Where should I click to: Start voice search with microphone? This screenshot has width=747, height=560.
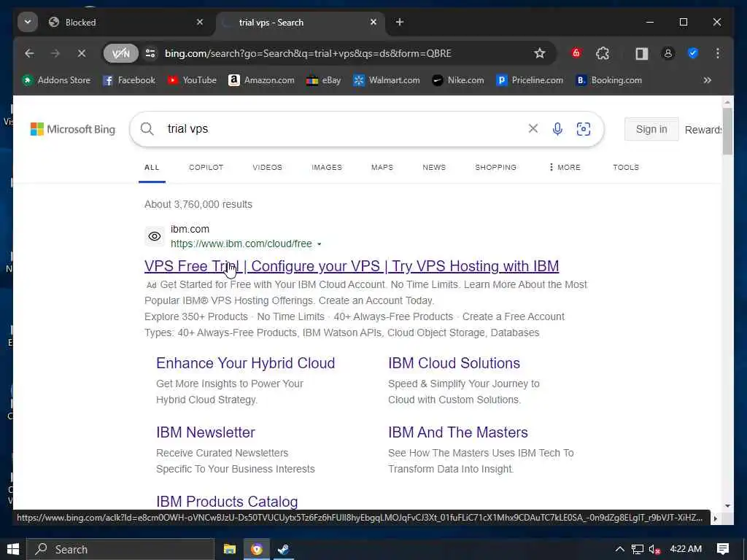[x=557, y=129]
